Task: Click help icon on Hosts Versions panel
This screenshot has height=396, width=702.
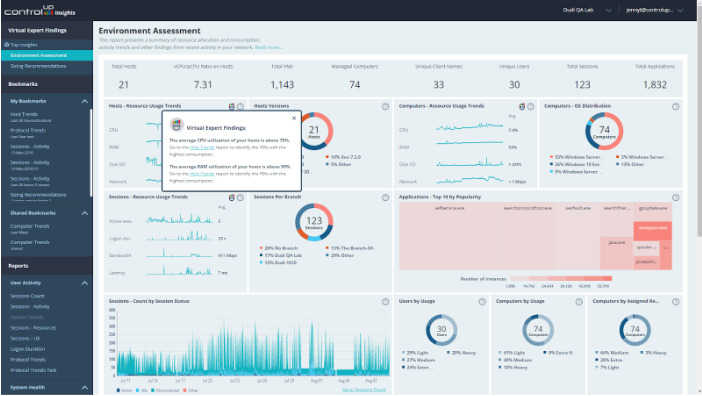Action: click(x=385, y=106)
